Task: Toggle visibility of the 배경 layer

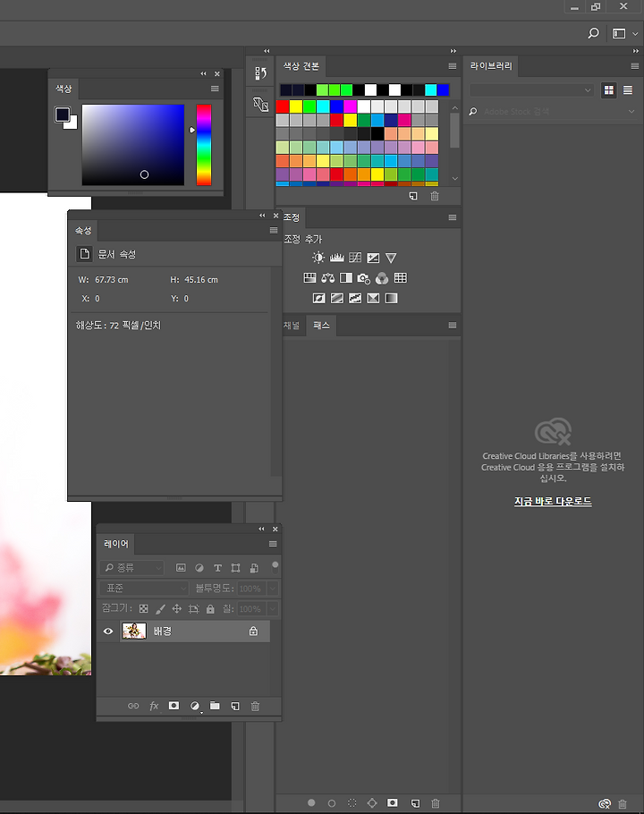Action: (x=108, y=632)
